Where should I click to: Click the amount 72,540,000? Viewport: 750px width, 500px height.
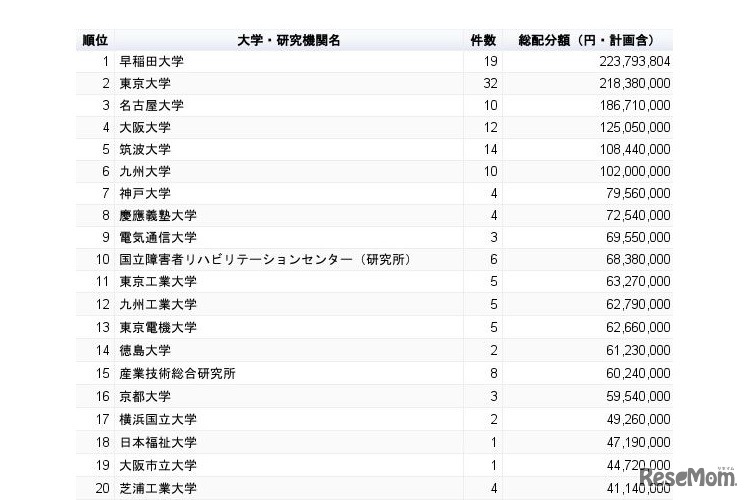tap(638, 215)
